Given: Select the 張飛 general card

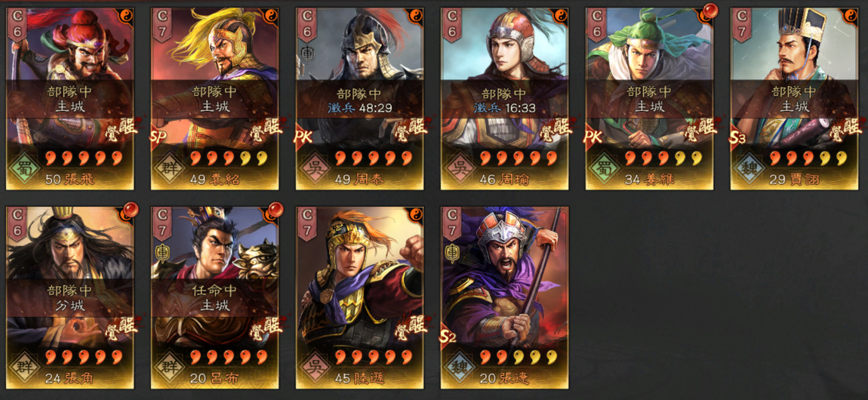Looking at the screenshot, I should point(69,98).
